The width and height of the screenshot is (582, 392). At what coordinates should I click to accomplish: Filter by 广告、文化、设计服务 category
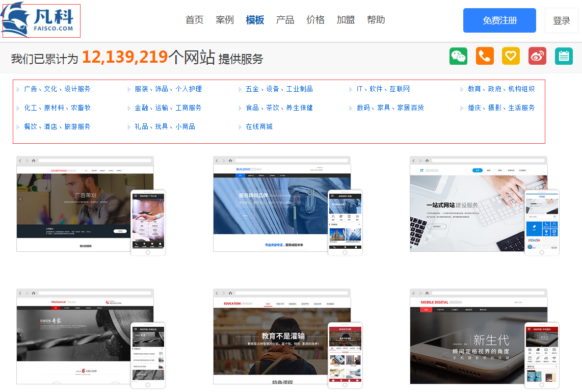click(x=57, y=89)
